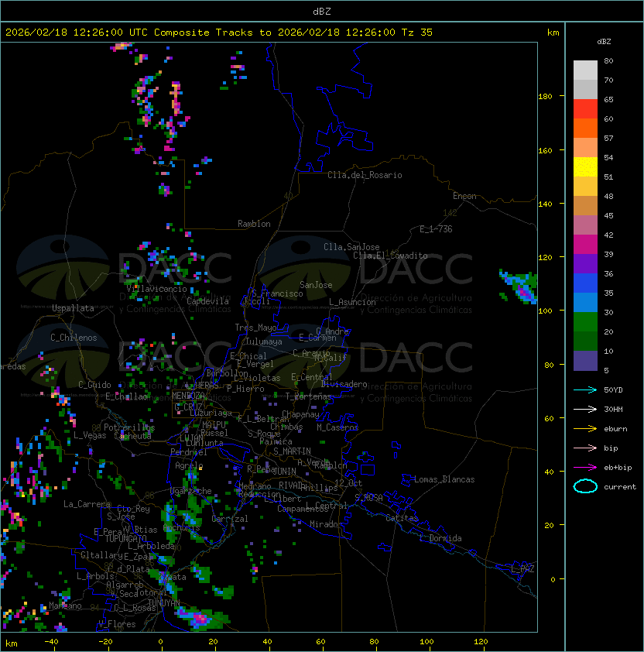Click the 'MENDOZA' city label

tap(188, 395)
